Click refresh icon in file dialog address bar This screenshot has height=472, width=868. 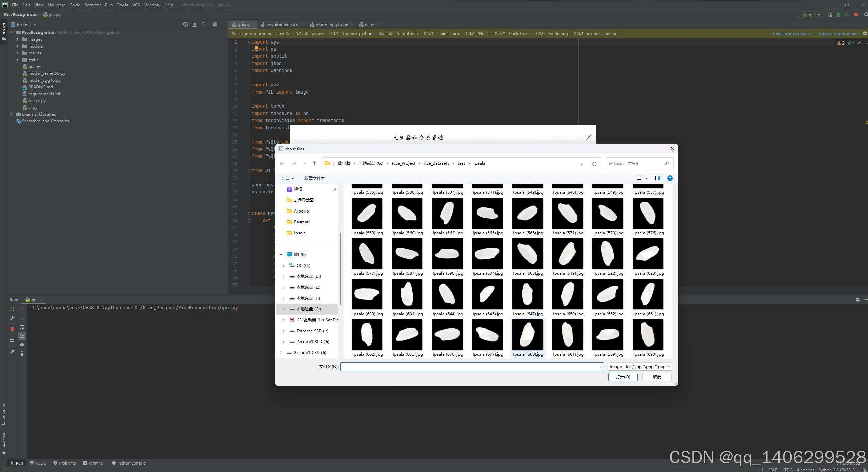594,164
